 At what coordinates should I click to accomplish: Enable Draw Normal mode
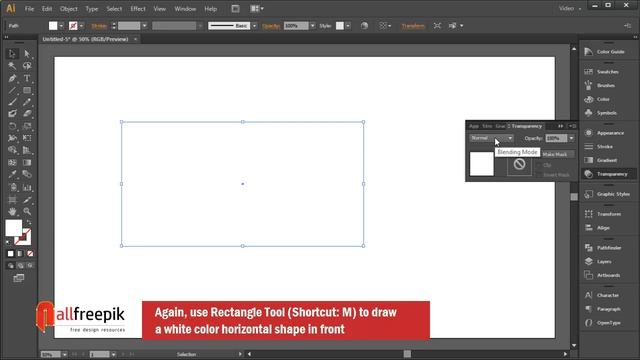click(11, 266)
